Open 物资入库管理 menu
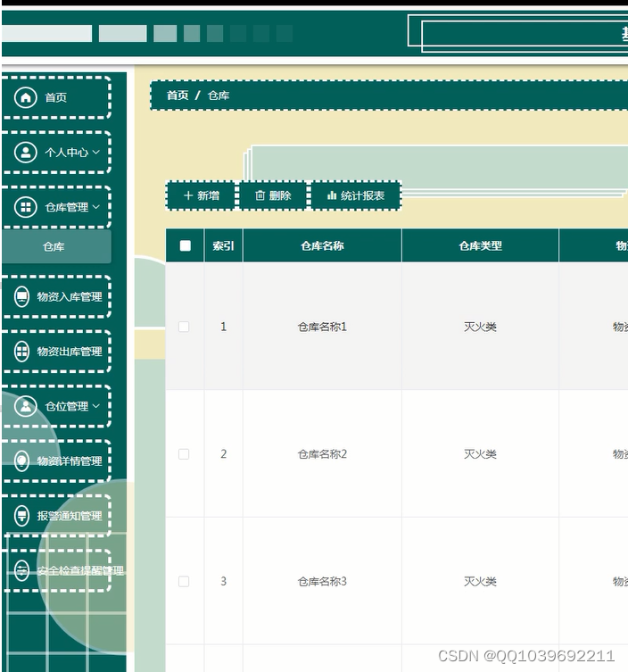Viewport: 628px width, 672px height. point(56,296)
